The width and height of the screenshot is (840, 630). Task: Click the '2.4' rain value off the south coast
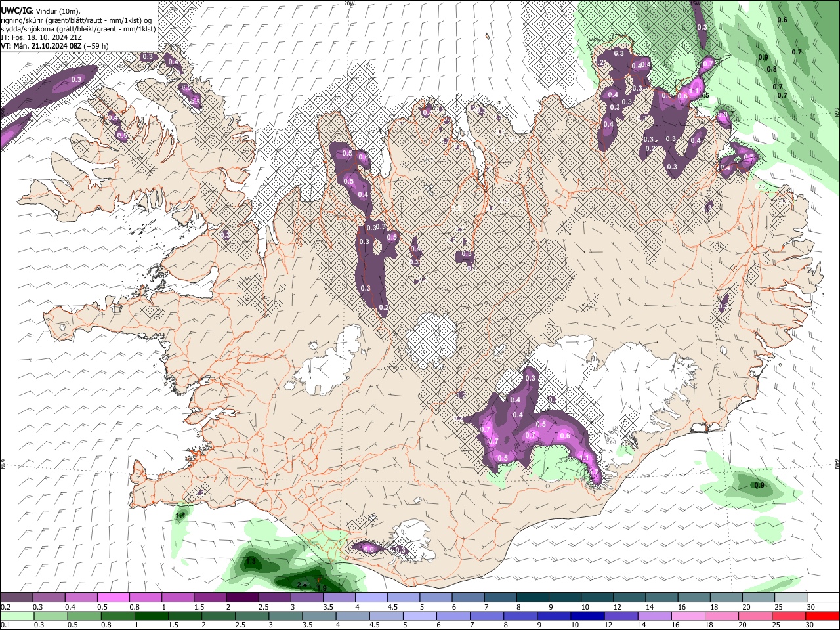[303, 585]
